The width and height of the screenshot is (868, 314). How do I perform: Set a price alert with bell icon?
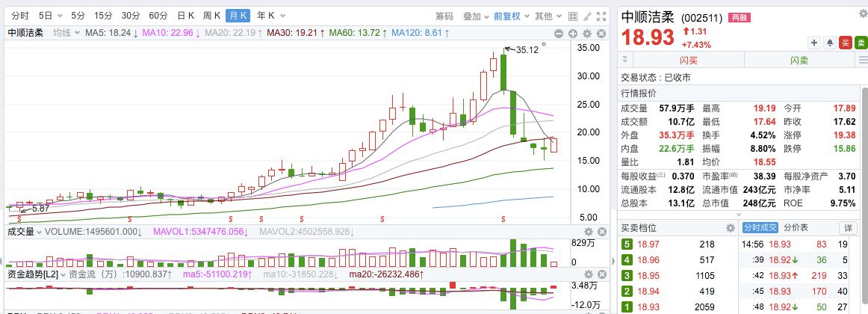click(829, 43)
